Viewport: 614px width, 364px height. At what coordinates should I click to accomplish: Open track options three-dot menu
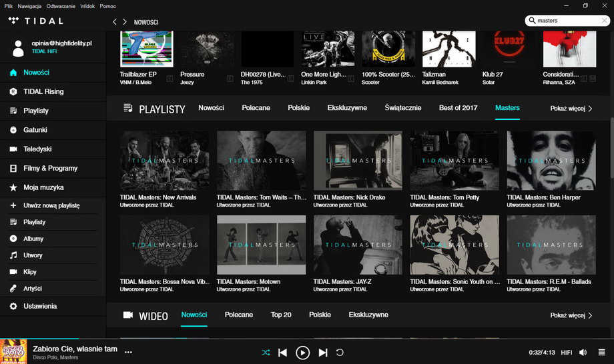pos(128,352)
